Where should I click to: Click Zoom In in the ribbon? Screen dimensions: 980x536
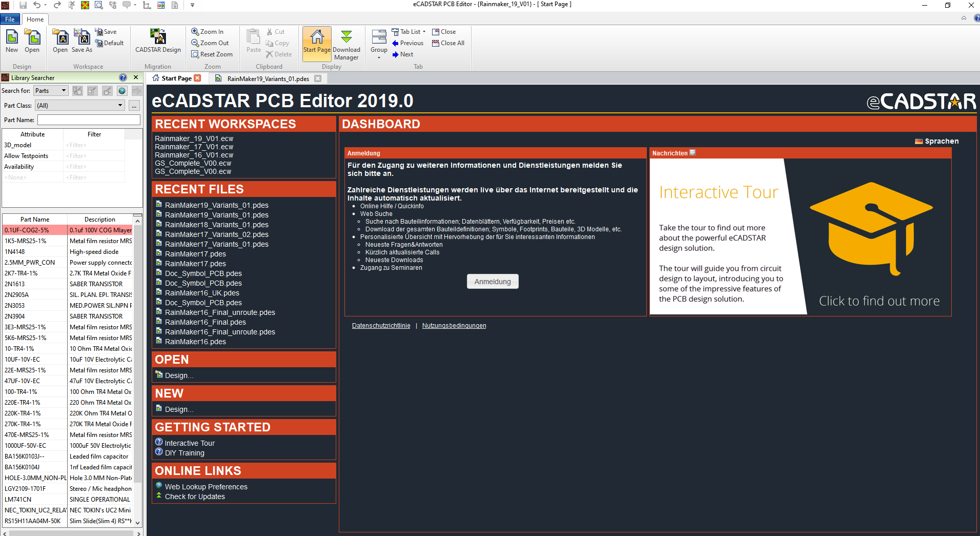pos(208,32)
